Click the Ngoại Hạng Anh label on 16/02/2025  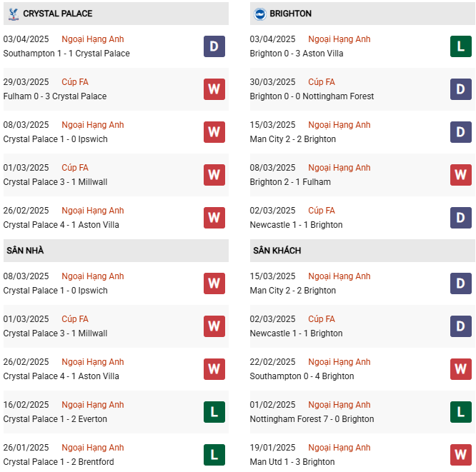click(93, 405)
